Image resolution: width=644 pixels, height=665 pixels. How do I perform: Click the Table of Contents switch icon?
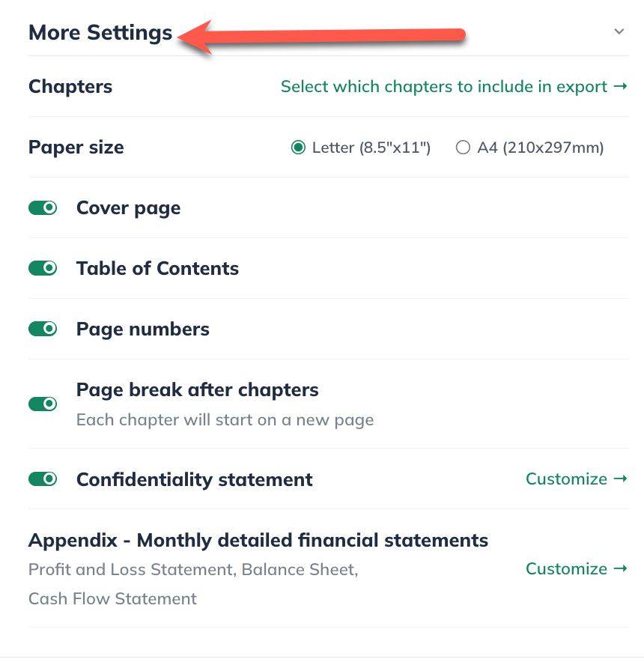43,267
